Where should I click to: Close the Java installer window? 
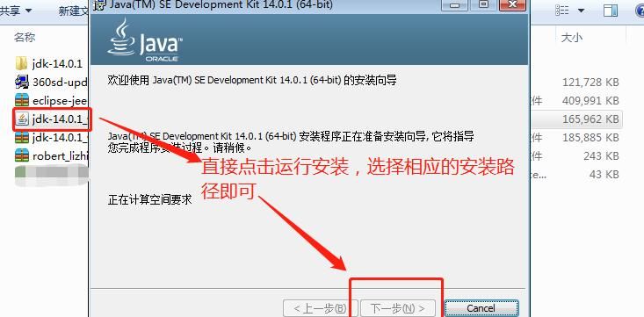click(x=512, y=4)
